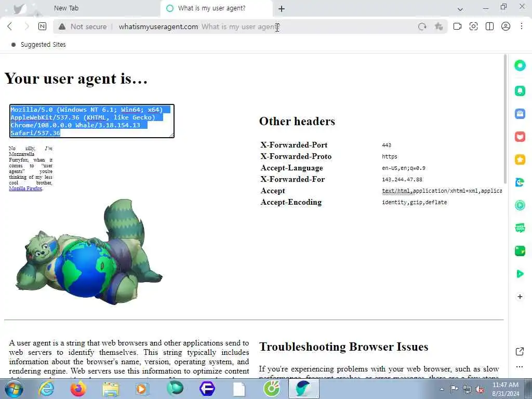Click the user agent string text box
This screenshot has width=532, height=399.
pos(92,121)
